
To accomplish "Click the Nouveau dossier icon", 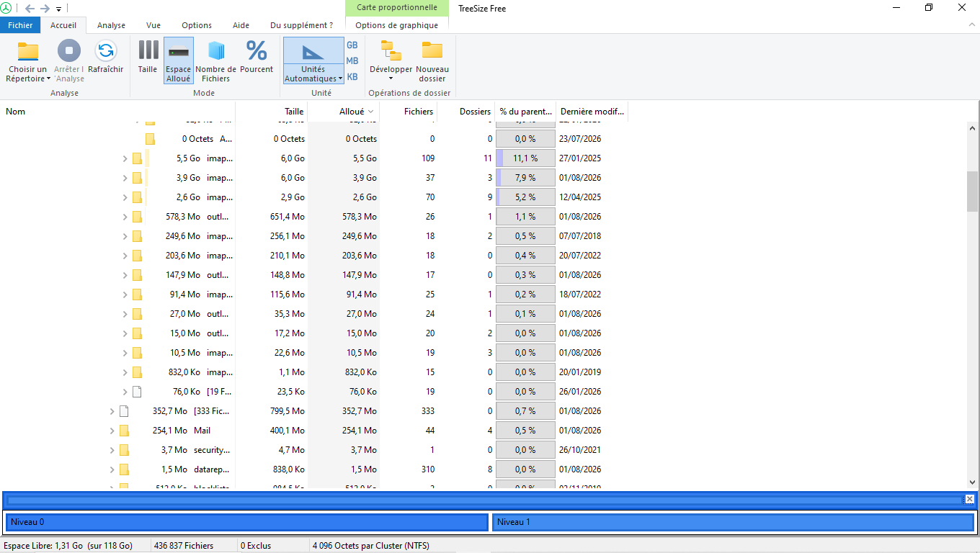I will (x=432, y=50).
